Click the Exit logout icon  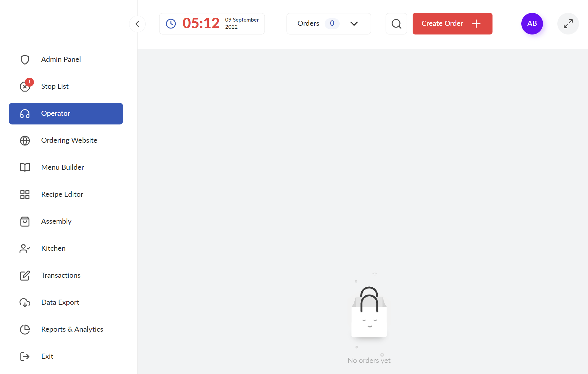(25, 356)
